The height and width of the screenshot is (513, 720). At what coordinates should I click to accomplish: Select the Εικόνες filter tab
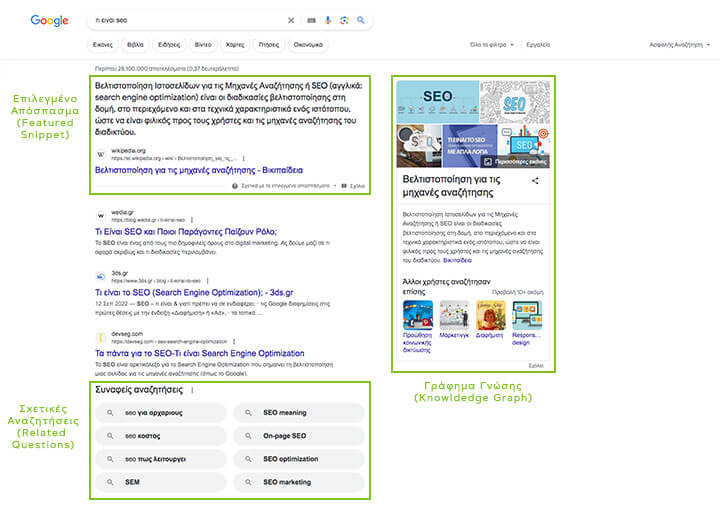tap(103, 45)
